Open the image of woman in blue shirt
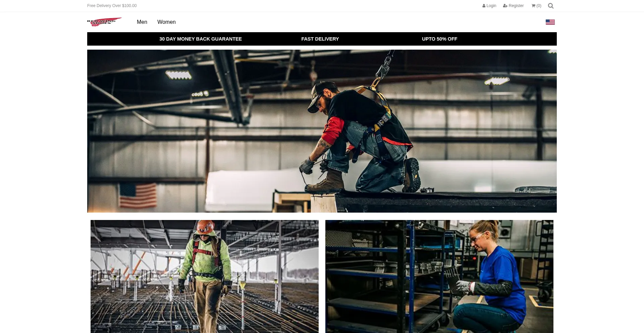 (x=439, y=276)
